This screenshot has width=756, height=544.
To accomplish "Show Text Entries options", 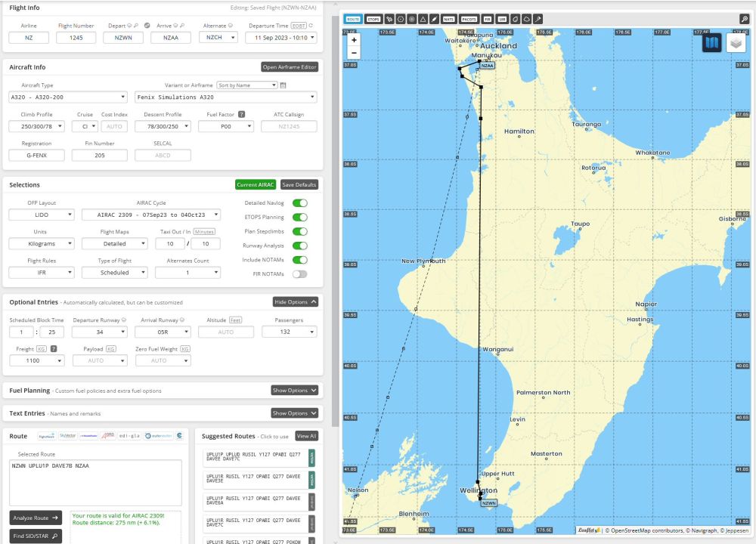I will pyautogui.click(x=295, y=413).
